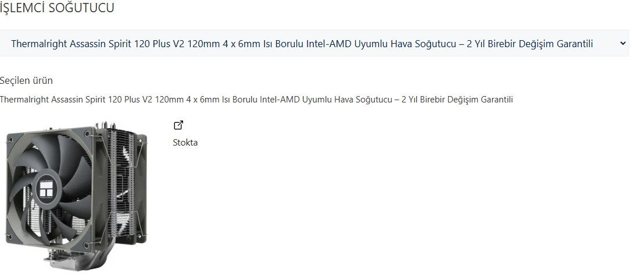Select the product name text below 'Seçilen ürün'

pos(256,100)
